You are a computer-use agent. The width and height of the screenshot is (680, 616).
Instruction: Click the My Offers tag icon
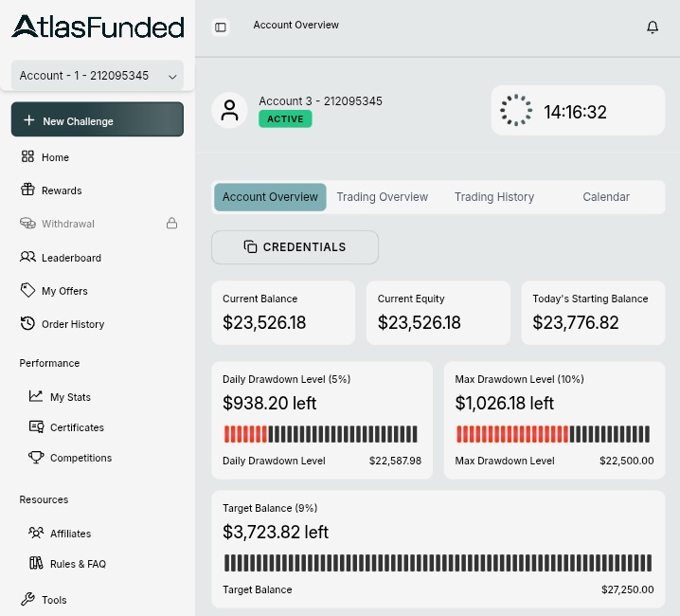tap(27, 290)
